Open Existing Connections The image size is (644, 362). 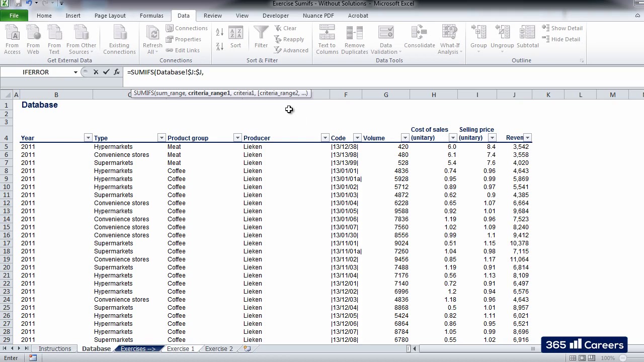coord(119,39)
